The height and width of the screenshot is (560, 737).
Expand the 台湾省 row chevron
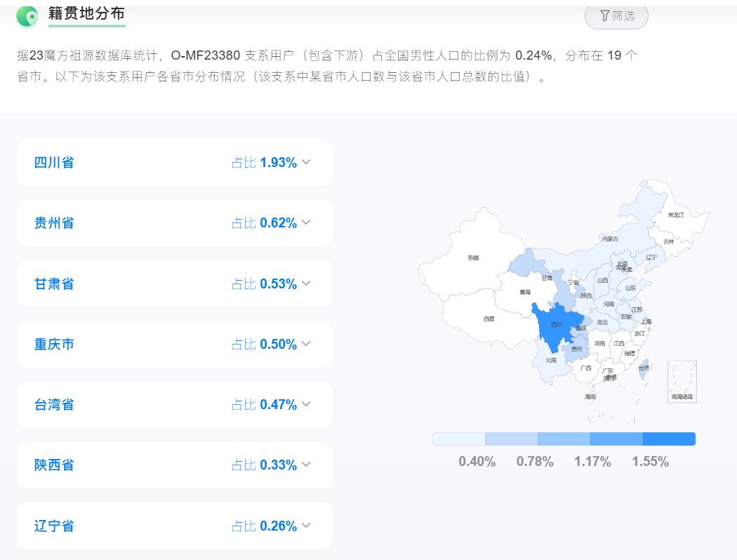pos(306,404)
